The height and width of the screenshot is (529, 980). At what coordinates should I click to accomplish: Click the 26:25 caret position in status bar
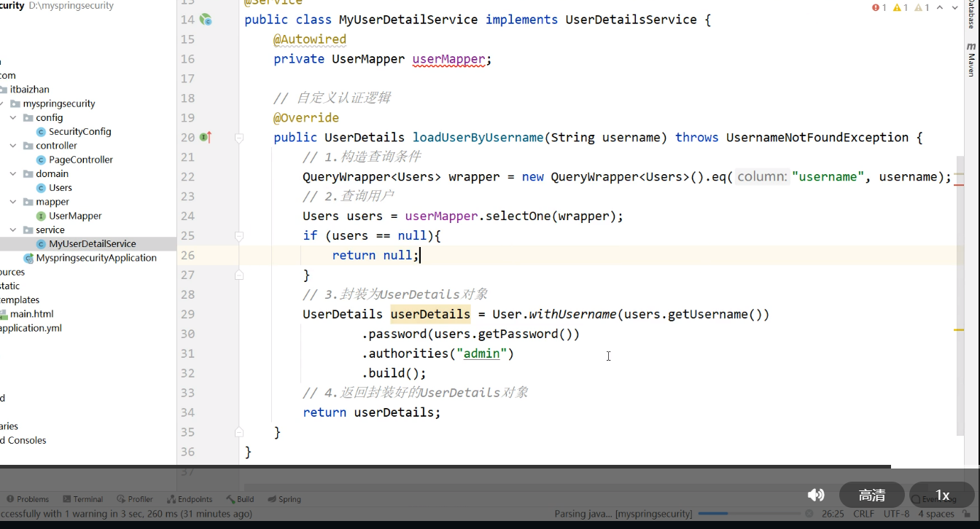click(833, 514)
